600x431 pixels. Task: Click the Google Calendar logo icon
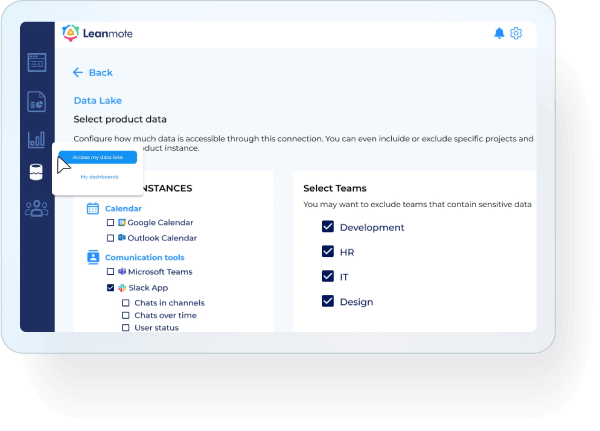[x=122, y=222]
